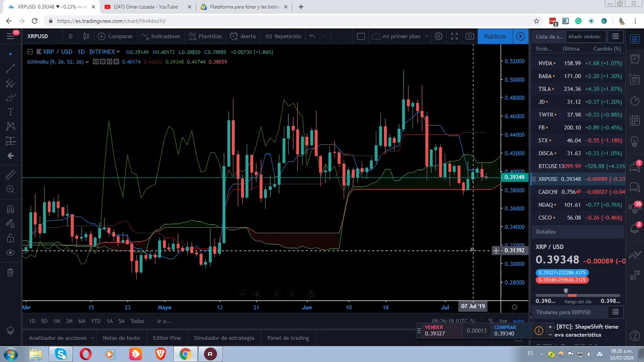Open the object tree layers icon
Viewport: 644px width, 362px height.
coord(10,330)
